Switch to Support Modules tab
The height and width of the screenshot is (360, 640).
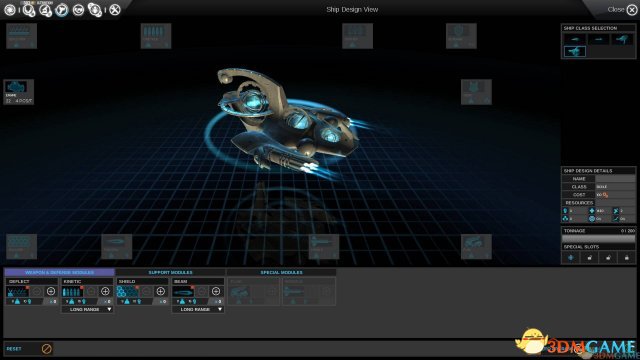coord(170,272)
